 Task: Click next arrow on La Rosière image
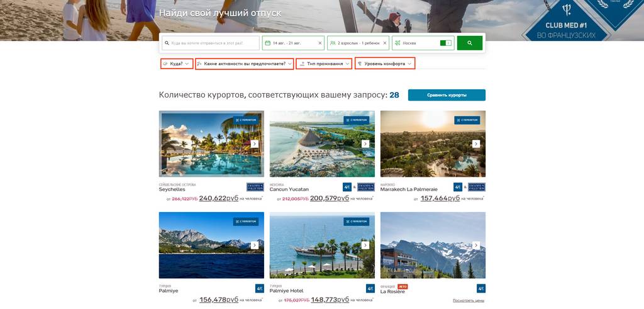coord(476,245)
